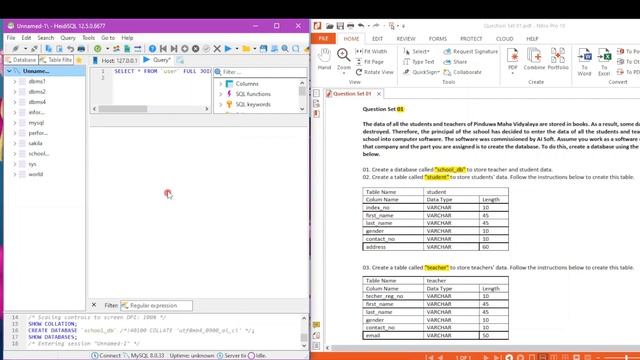Open HeidiSQL session manager connect icon

[16, 49]
